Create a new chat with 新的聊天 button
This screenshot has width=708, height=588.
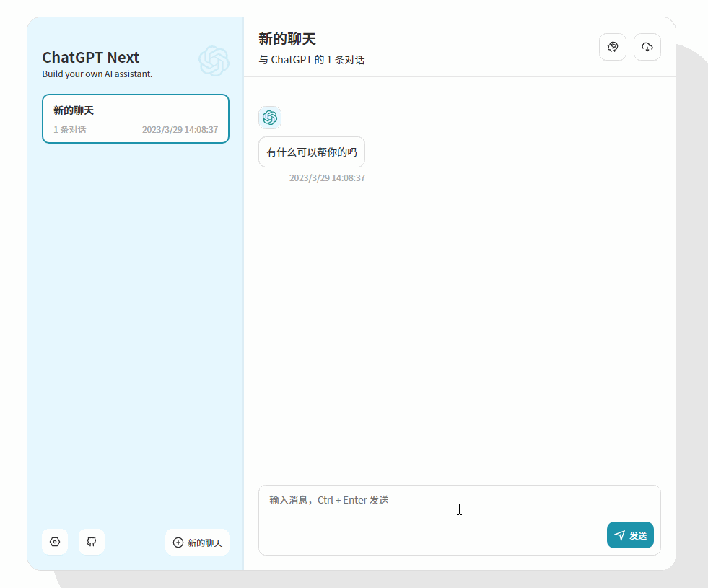coord(197,542)
